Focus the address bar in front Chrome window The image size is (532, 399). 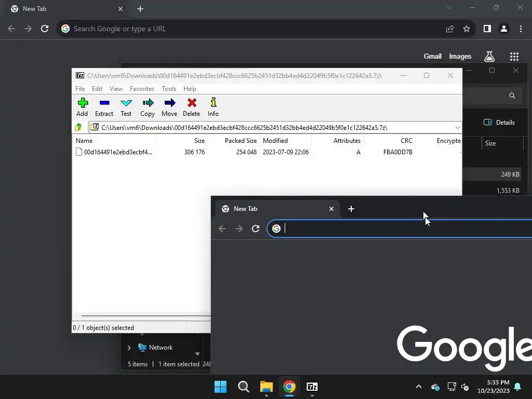point(400,229)
